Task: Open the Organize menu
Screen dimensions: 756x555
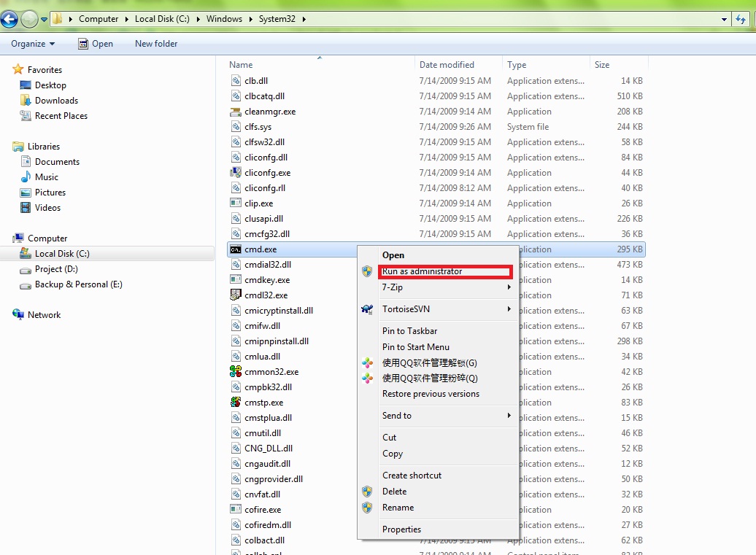Action: coord(33,43)
